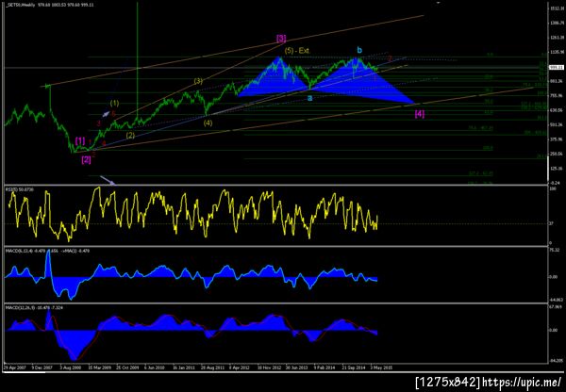This screenshot has width=566, height=392.
Task: Click red 4 label near magenta [2]
Action: [x=104, y=143]
